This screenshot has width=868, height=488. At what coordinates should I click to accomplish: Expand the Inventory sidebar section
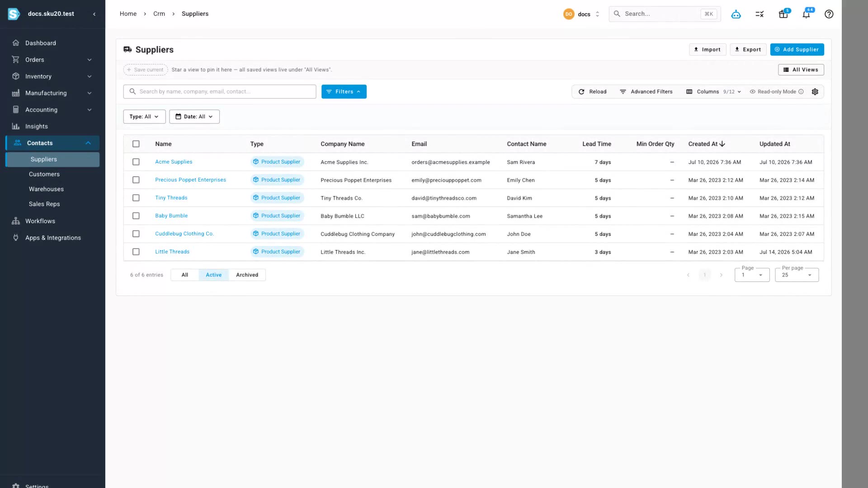coord(52,76)
